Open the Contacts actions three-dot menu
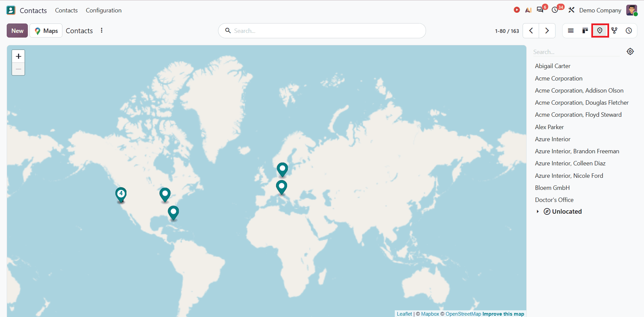Image resolution: width=644 pixels, height=317 pixels. pos(102,31)
